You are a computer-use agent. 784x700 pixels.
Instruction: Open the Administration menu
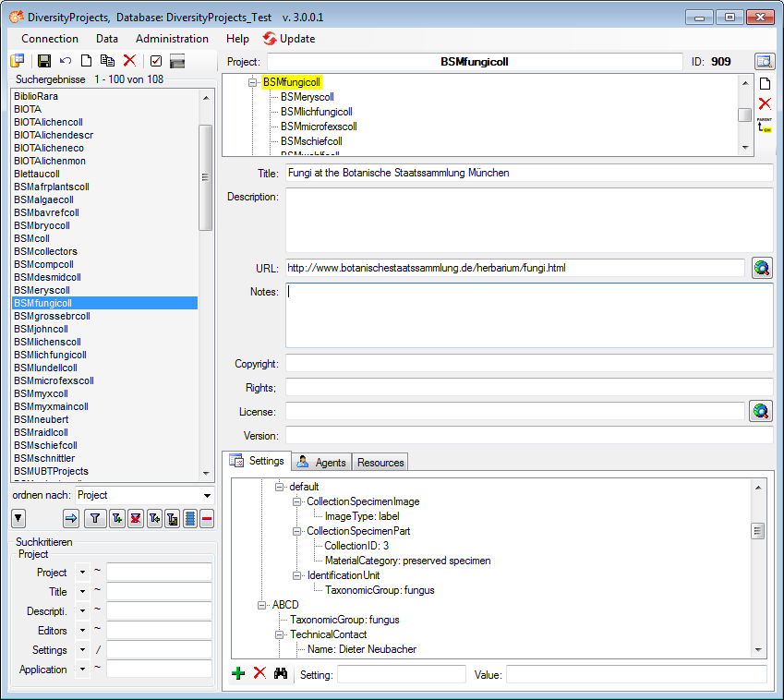172,39
